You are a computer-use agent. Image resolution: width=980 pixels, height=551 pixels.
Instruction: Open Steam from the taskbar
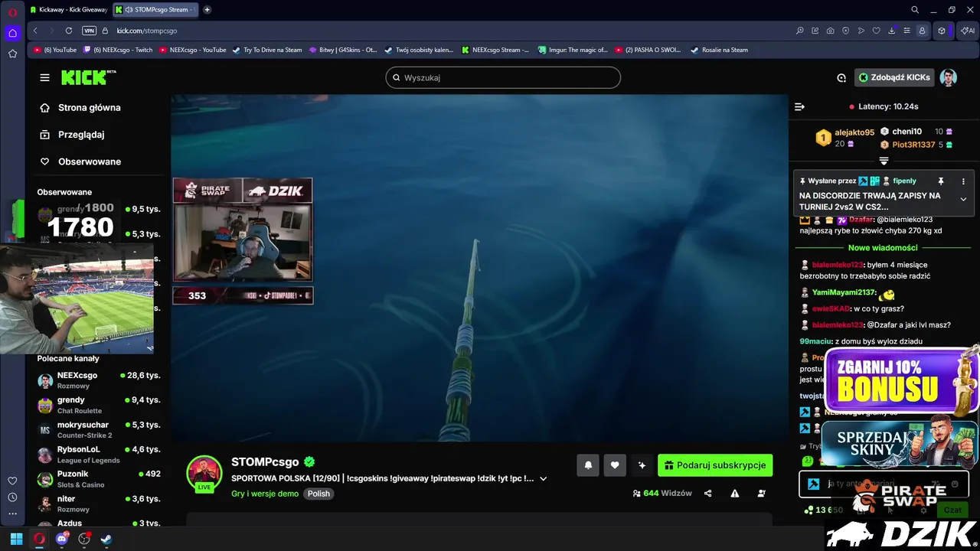click(x=106, y=539)
